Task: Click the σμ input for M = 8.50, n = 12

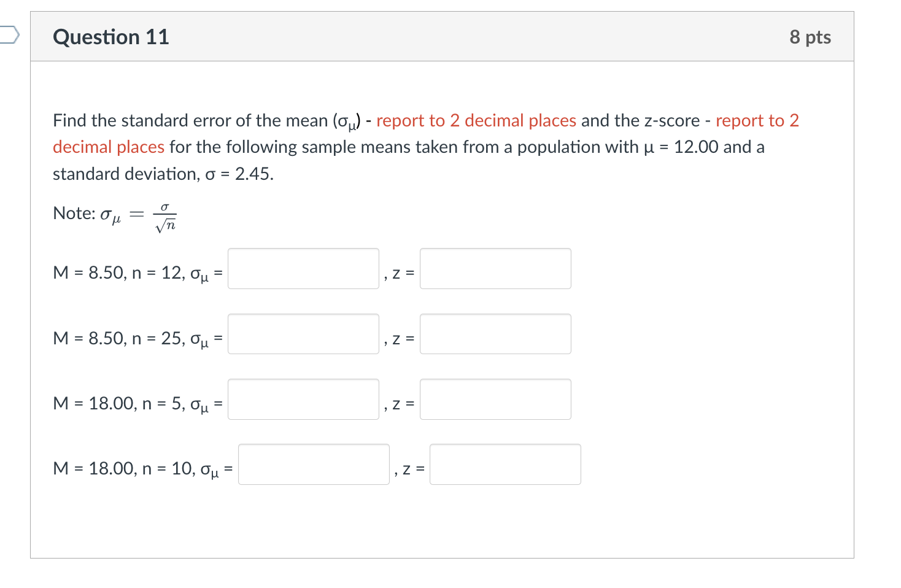Action: [303, 269]
